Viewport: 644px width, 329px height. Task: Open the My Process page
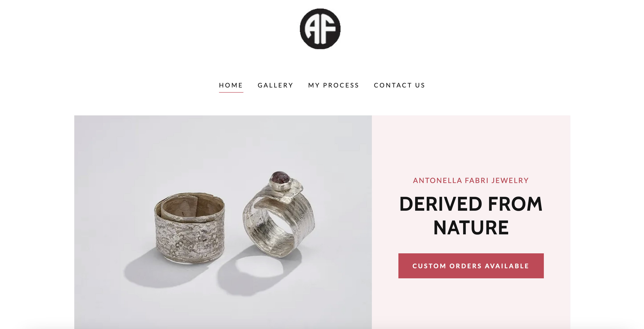pos(333,85)
